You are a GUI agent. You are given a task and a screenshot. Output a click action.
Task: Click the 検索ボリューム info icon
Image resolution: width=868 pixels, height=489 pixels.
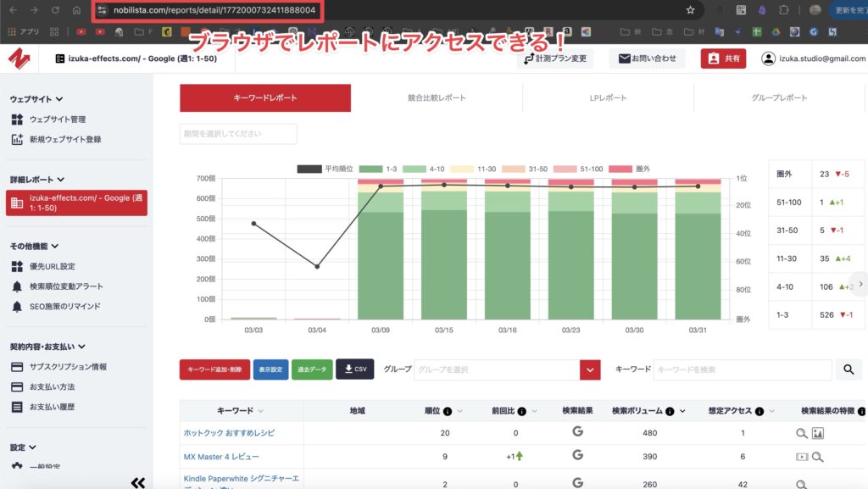coord(670,411)
